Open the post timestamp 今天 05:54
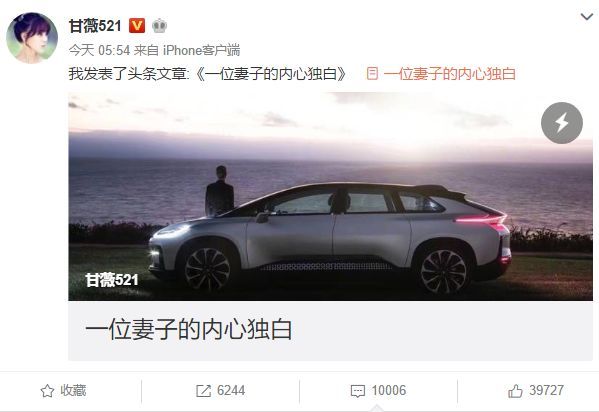 click(x=99, y=50)
